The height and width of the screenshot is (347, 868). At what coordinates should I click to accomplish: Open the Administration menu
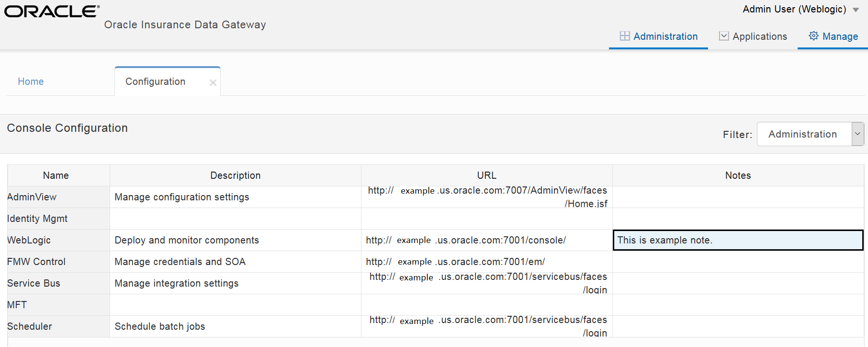coord(659,36)
